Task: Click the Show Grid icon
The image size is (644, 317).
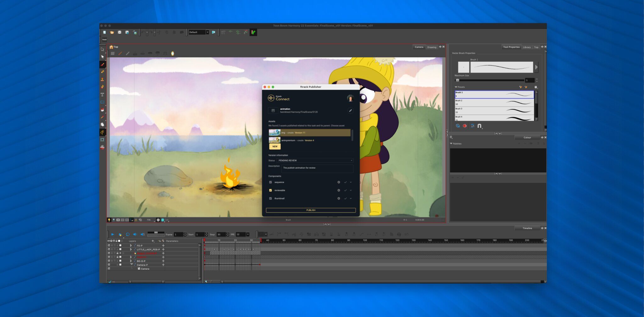Action: tap(113, 54)
